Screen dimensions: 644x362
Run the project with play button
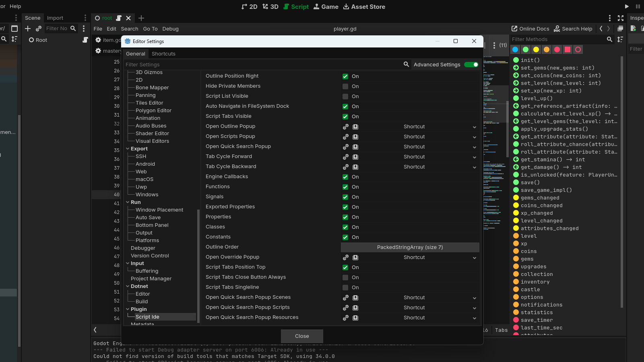627,6
